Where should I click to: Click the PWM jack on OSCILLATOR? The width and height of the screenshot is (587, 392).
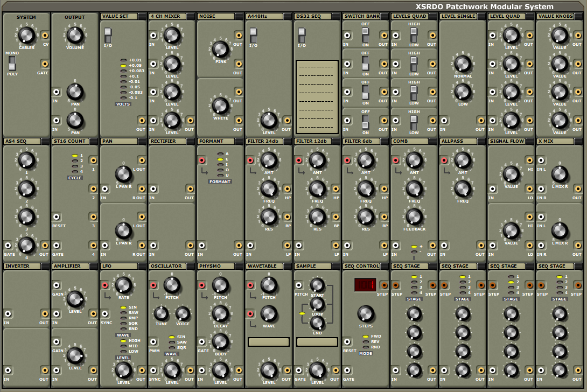153,342
